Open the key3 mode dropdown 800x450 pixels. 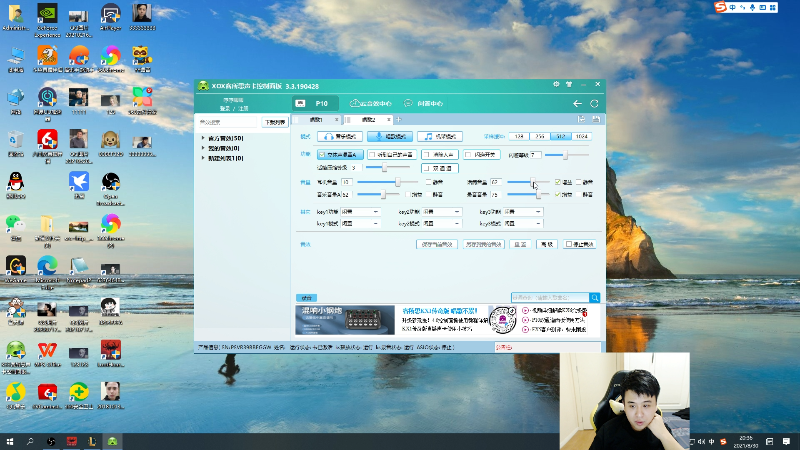[523, 223]
